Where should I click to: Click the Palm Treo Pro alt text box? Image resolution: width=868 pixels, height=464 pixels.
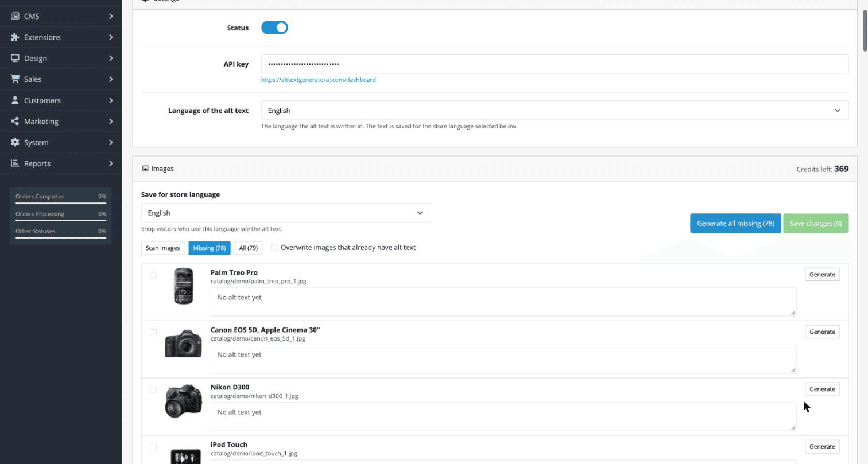[503, 302]
